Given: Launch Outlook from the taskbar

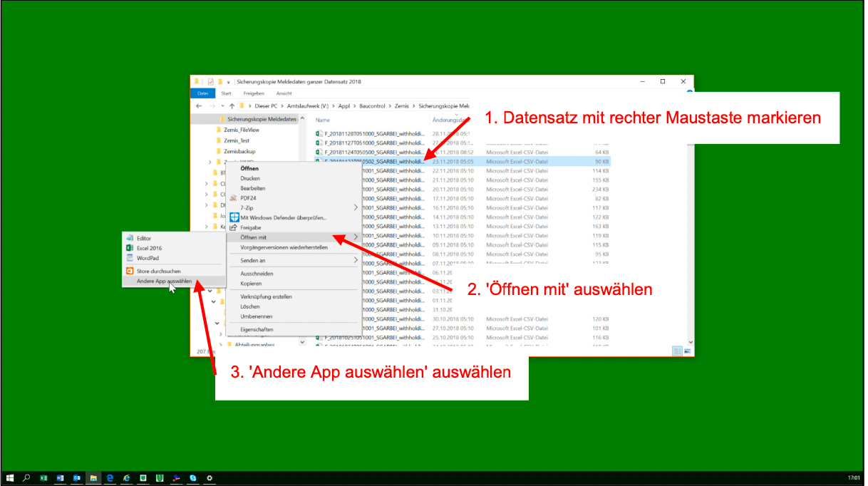Looking at the screenshot, I should (x=77, y=478).
